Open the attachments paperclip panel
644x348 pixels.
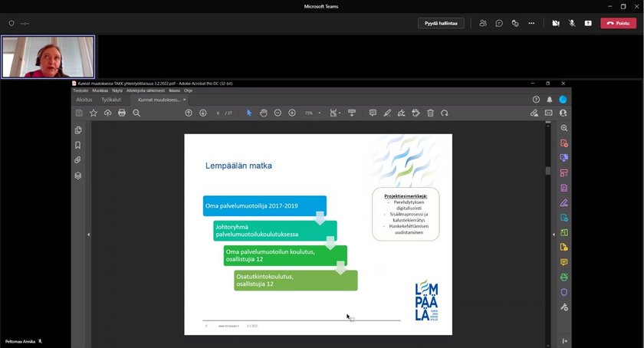tap(78, 160)
